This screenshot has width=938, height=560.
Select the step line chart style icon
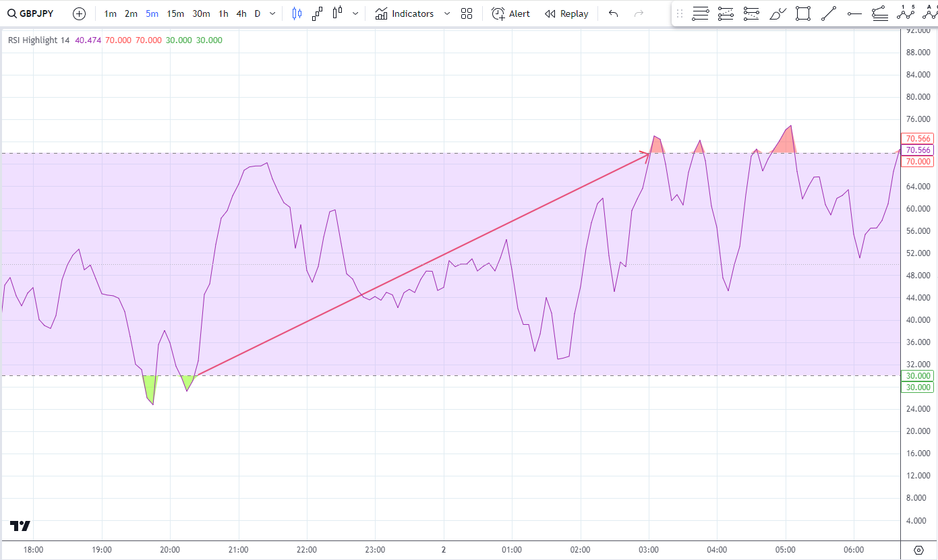pyautogui.click(x=317, y=13)
